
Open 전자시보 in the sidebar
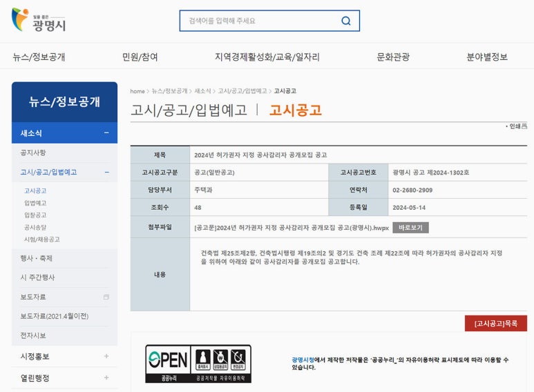(x=33, y=335)
